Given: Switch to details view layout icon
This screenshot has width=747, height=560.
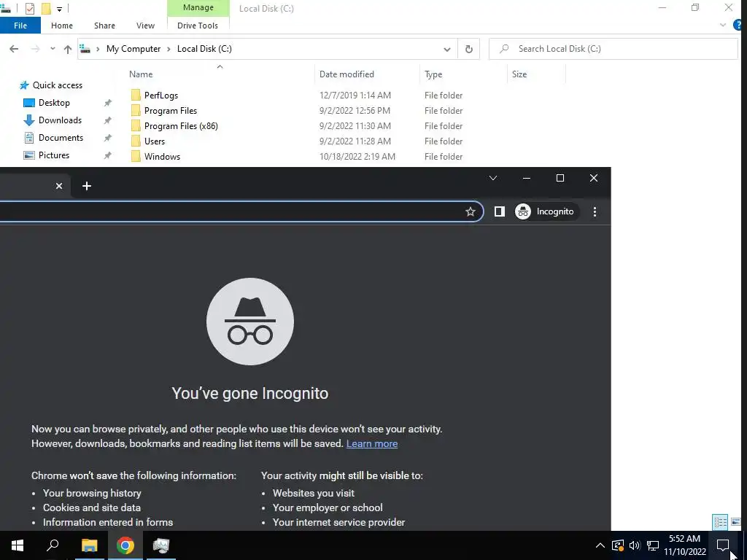Looking at the screenshot, I should pyautogui.click(x=720, y=522).
